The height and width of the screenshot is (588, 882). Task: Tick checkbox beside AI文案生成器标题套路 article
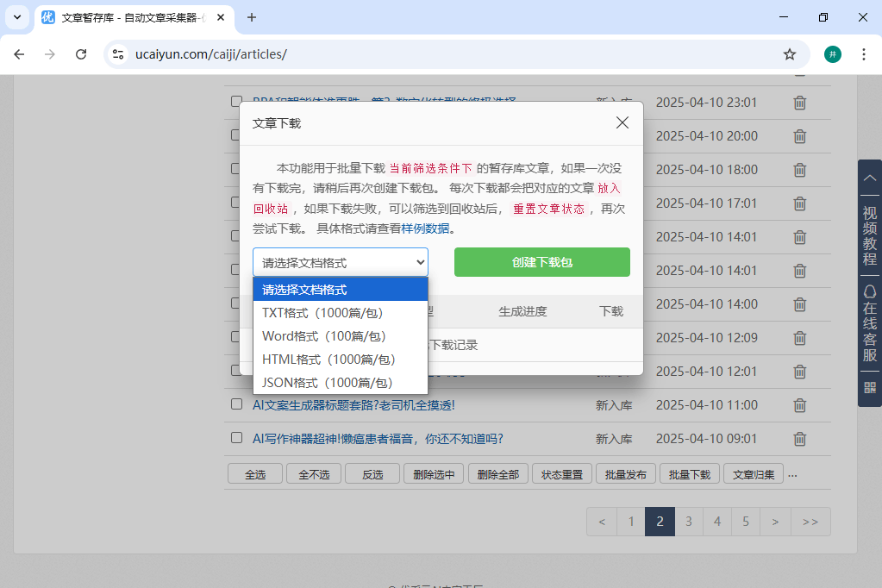coord(236,404)
